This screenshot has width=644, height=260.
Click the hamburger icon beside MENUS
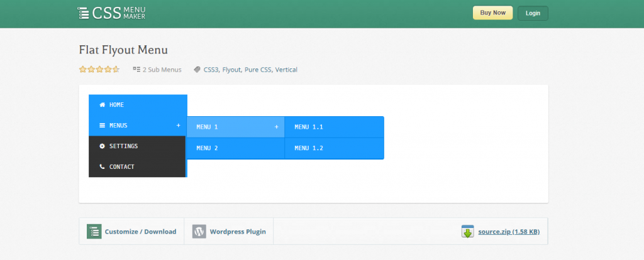click(103, 126)
